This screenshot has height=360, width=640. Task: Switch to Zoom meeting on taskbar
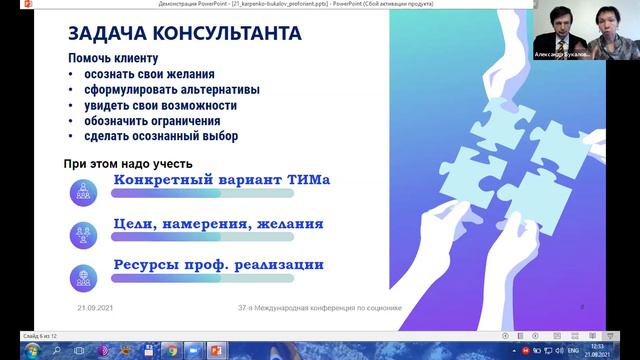pyautogui.click(x=193, y=351)
